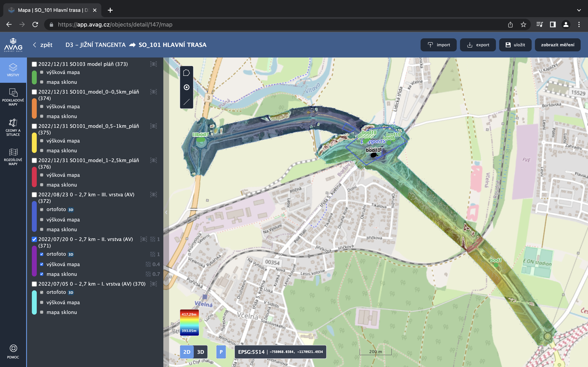This screenshot has height=367, width=588.
Task: Select the polygon drawing tool
Action: pos(186,73)
